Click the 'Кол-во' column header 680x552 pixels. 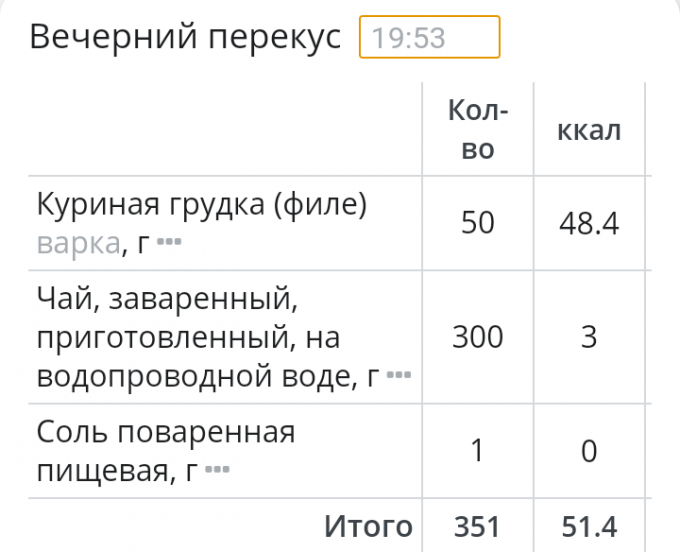point(478,130)
